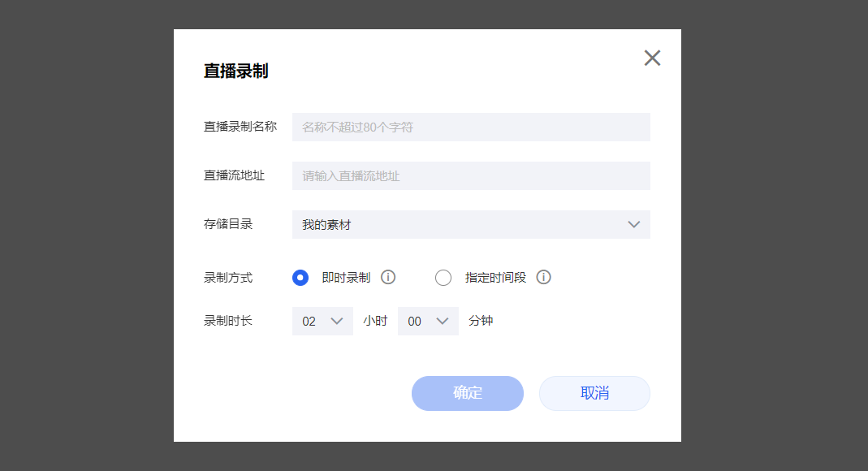This screenshot has width=868, height=471.
Task: Click the 录制时长 field label
Action: (x=228, y=321)
